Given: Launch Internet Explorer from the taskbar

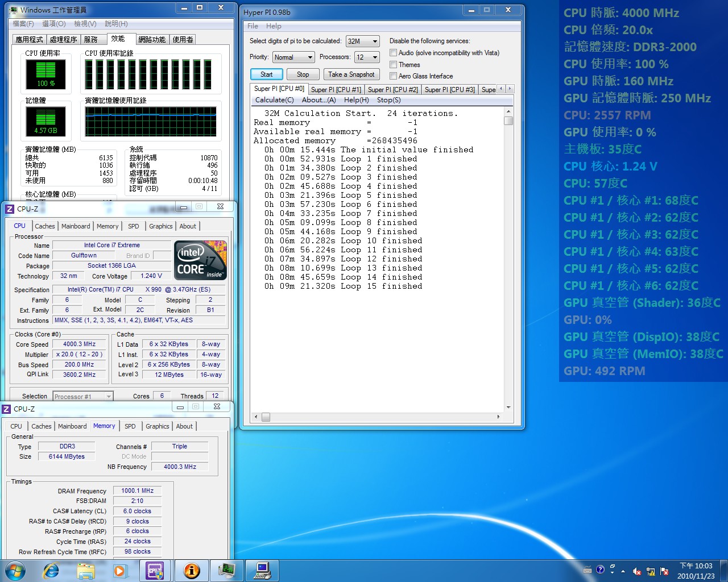Looking at the screenshot, I should (51, 570).
